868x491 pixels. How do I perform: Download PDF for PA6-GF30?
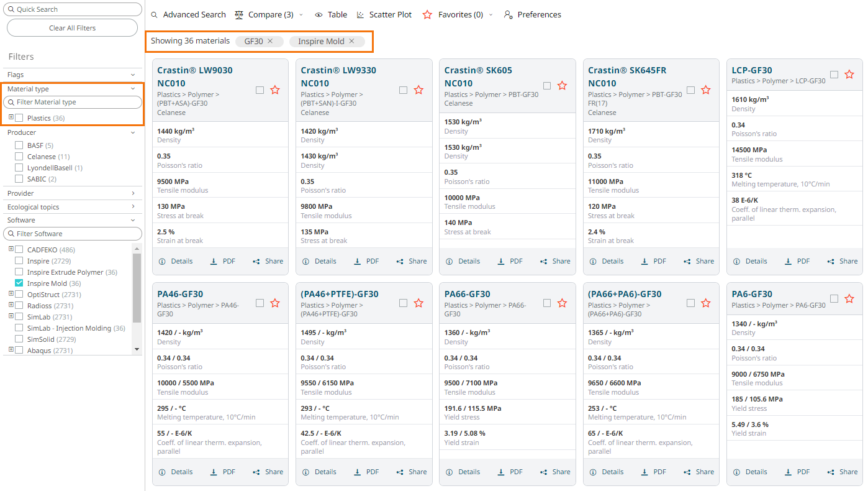797,472
